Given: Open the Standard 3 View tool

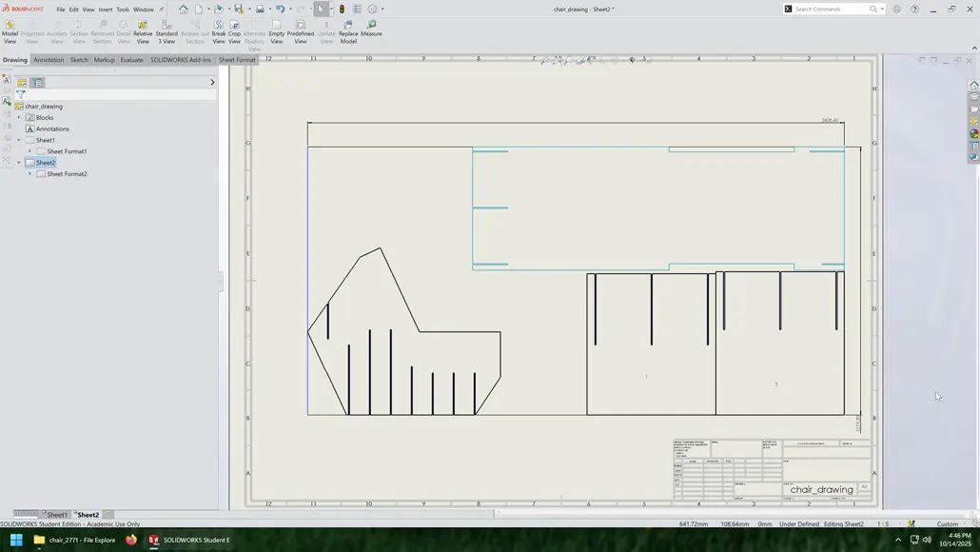Looking at the screenshot, I should 167,30.
